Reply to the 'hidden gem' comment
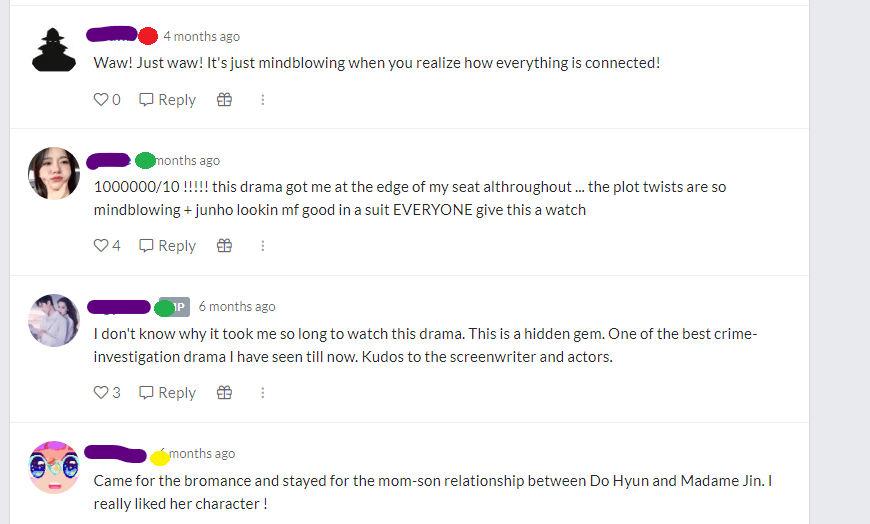The height and width of the screenshot is (524, 870). click(168, 392)
